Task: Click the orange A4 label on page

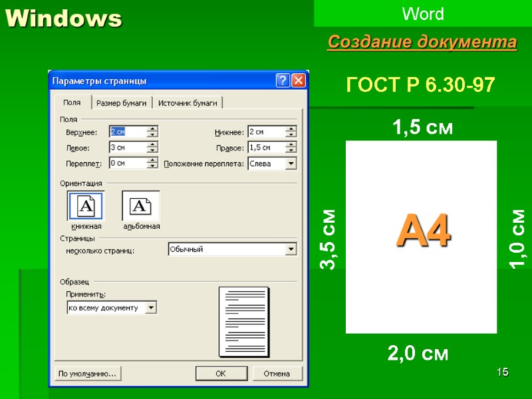Action: point(423,230)
